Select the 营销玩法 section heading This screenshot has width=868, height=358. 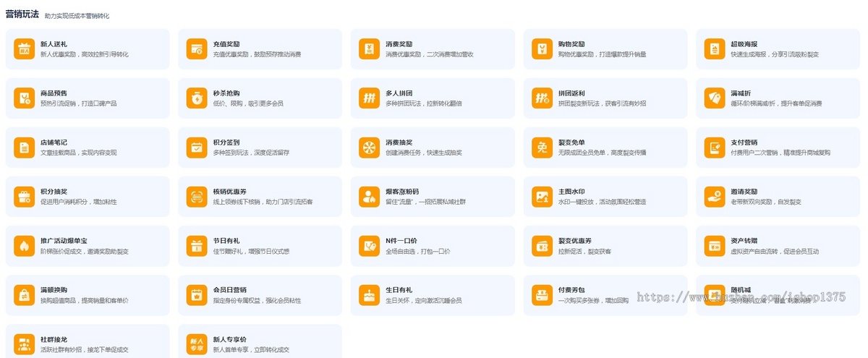[22, 14]
